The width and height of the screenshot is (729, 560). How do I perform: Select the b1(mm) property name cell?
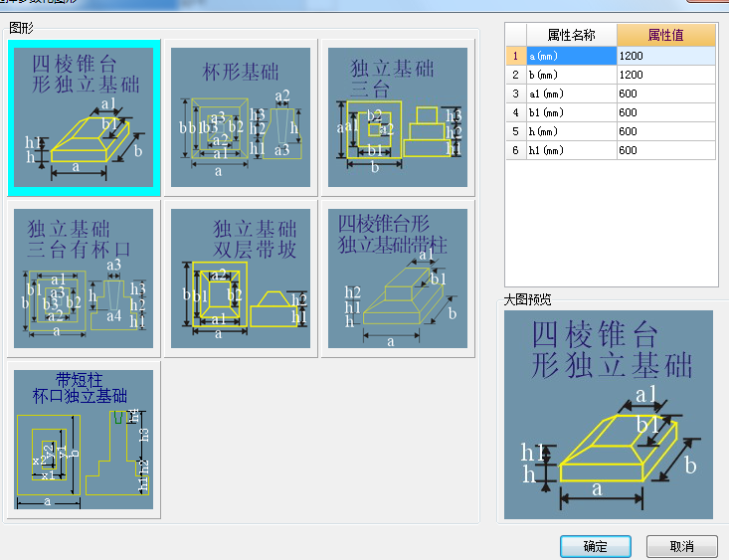(572, 112)
